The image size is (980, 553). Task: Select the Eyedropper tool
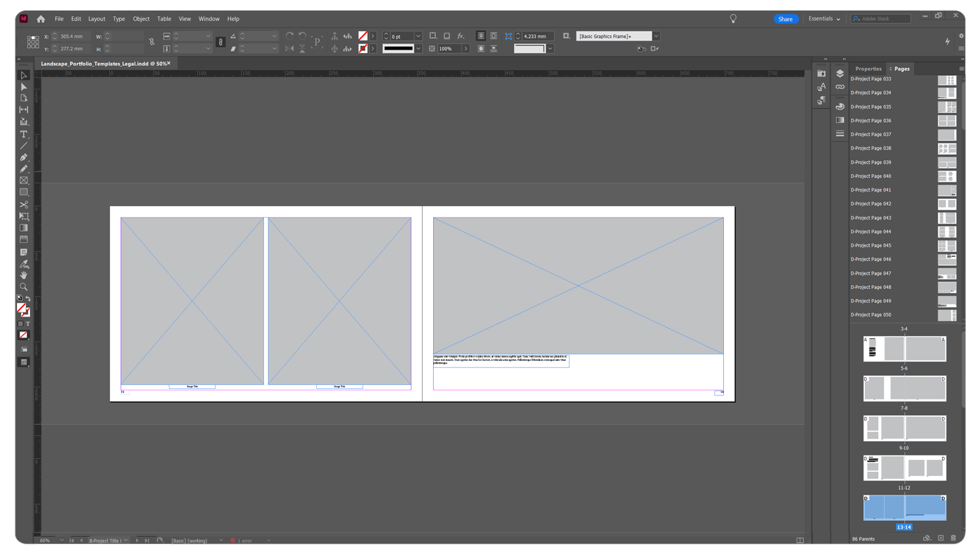click(x=24, y=264)
